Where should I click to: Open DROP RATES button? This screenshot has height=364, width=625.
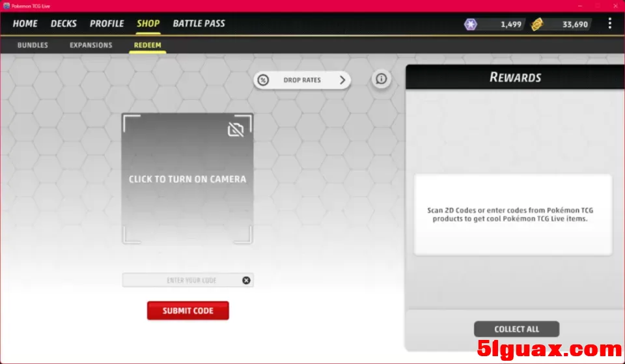301,80
